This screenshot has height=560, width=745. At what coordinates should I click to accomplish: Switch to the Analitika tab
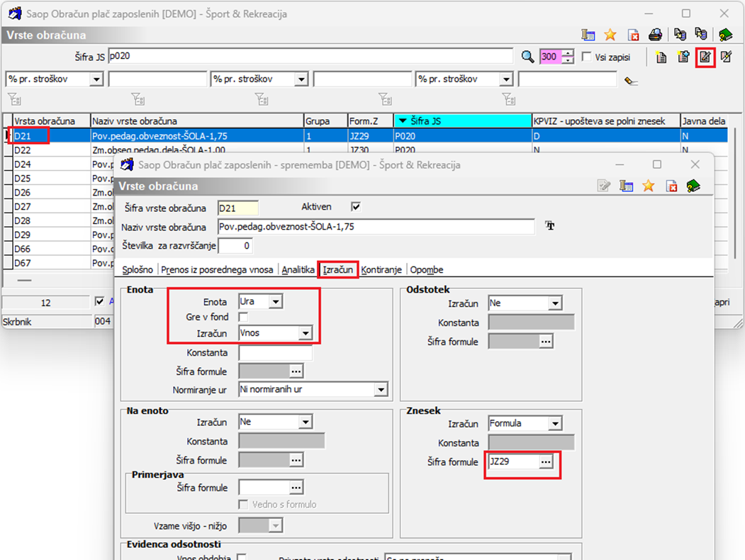[x=298, y=270]
